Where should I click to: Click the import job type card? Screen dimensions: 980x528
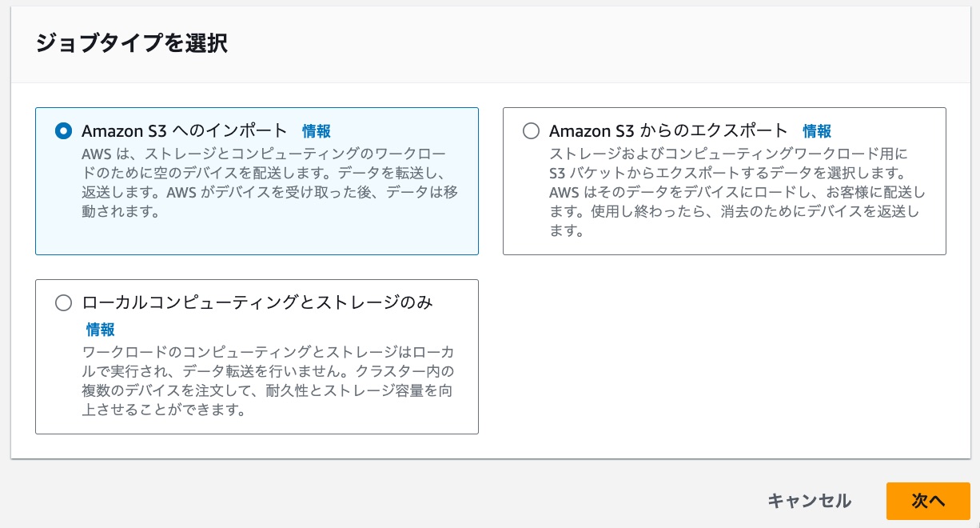coord(257,181)
